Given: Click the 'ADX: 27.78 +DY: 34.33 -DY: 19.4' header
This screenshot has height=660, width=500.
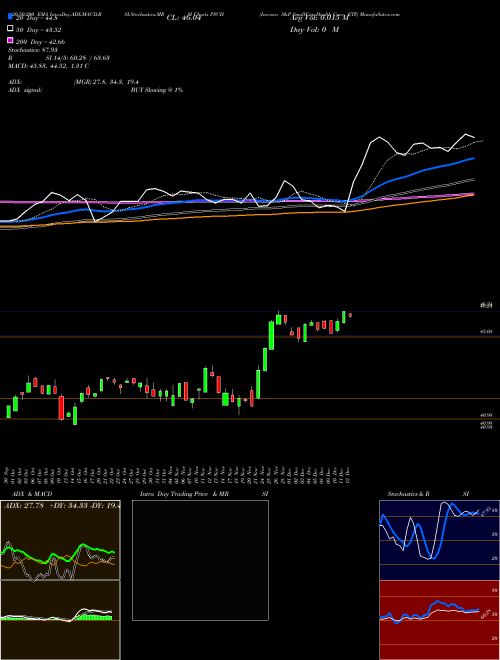Looking at the screenshot, I should (61, 506).
